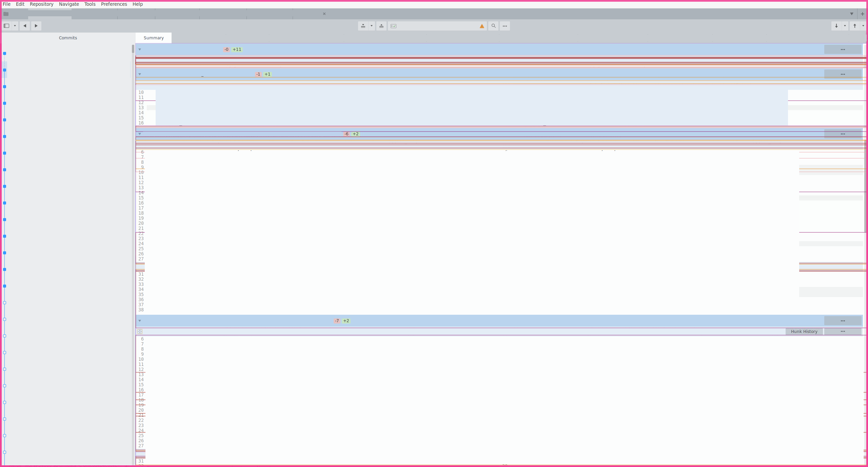This screenshot has height=467, width=868.
Task: Open the Repository menu
Action: 41,4
